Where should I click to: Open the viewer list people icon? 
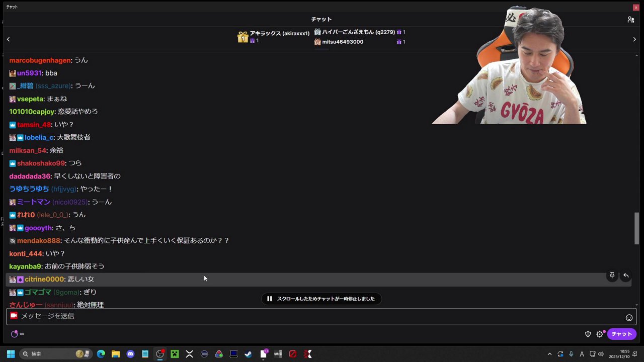click(x=630, y=19)
